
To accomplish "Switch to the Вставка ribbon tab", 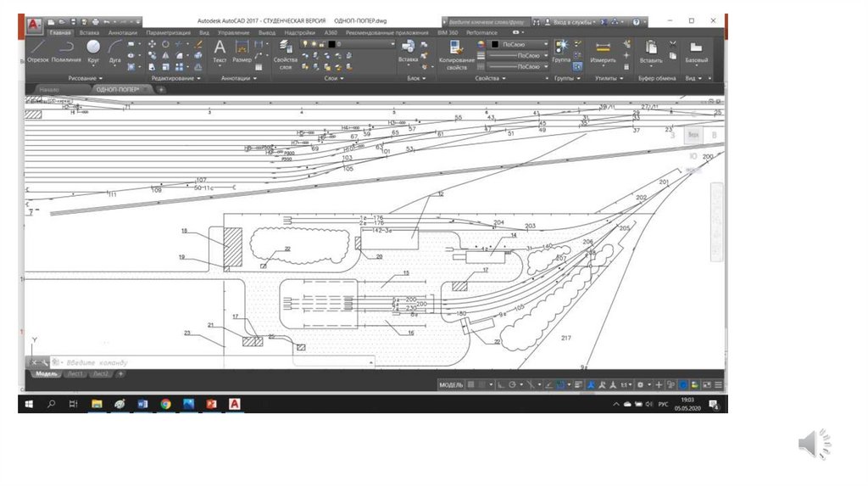I will pyautogui.click(x=89, y=32).
